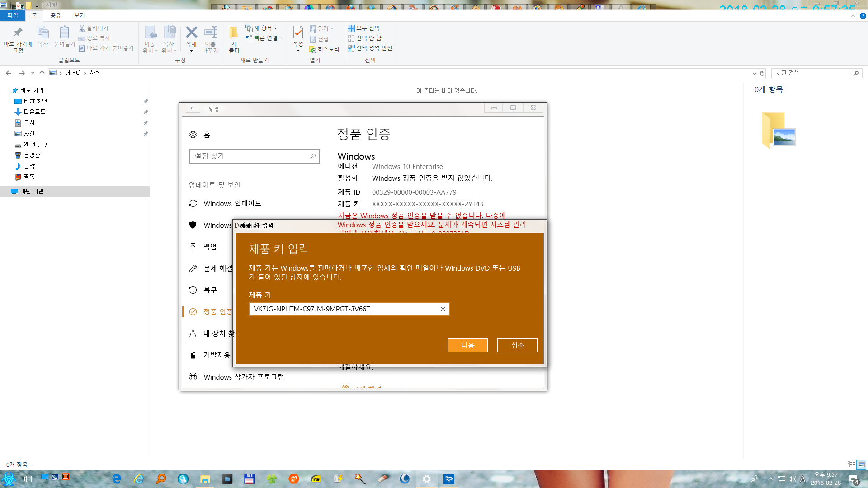This screenshot has width=868, height=488.
Task: Open Internet Explorer from taskbar
Action: click(x=139, y=479)
